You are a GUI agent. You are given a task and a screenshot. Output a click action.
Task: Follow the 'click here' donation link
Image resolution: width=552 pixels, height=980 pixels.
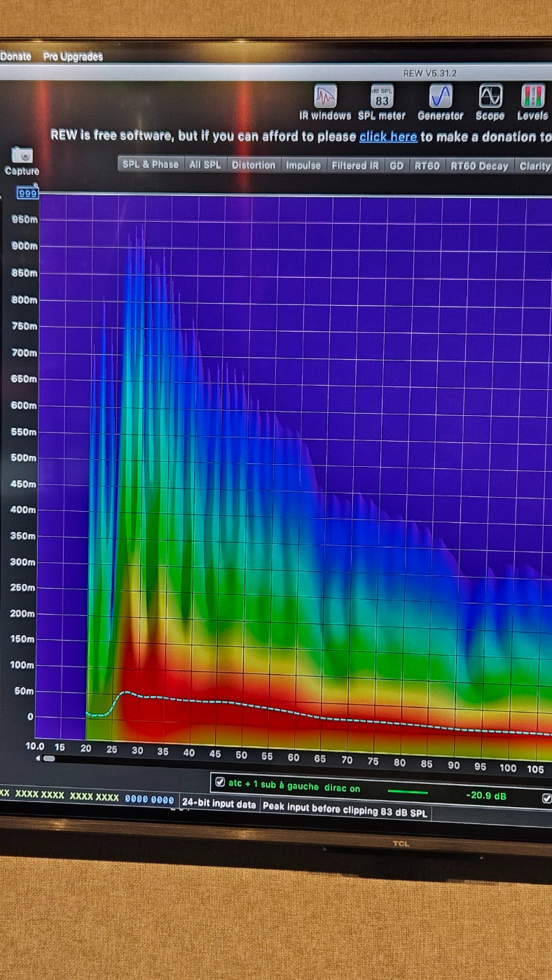[387, 136]
